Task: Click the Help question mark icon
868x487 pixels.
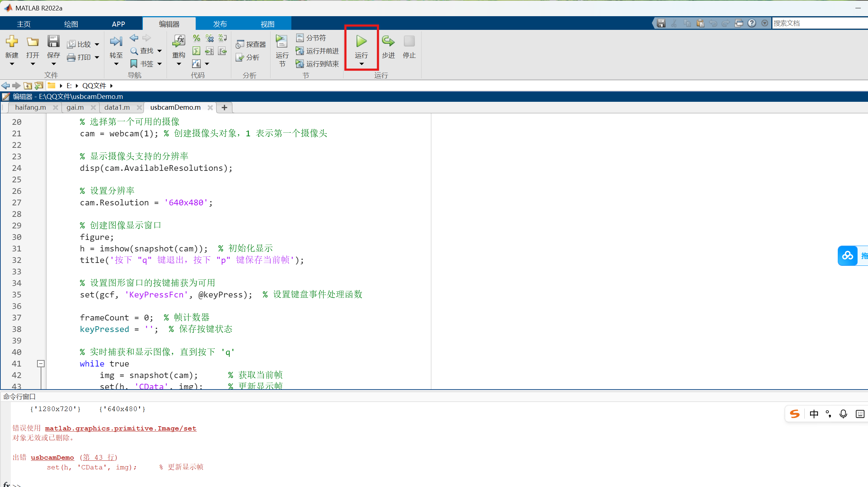Action: (x=752, y=23)
